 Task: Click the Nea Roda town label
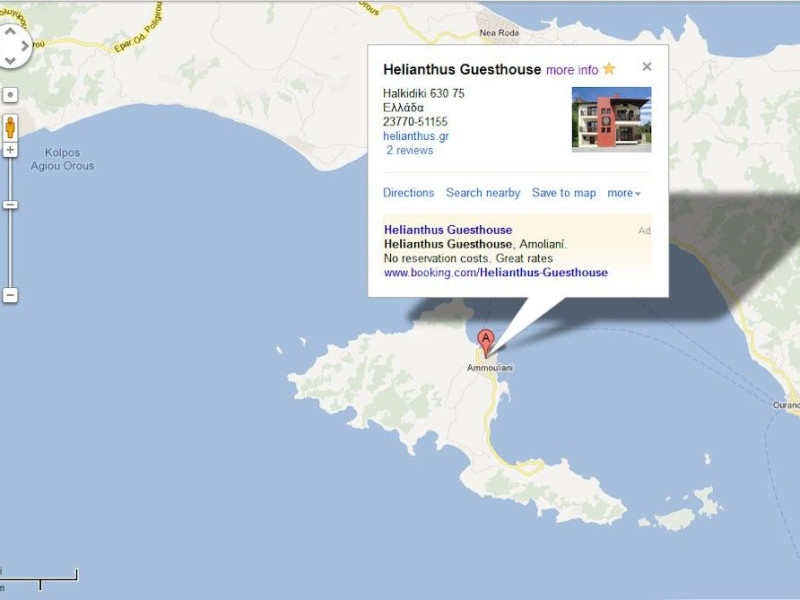[499, 33]
